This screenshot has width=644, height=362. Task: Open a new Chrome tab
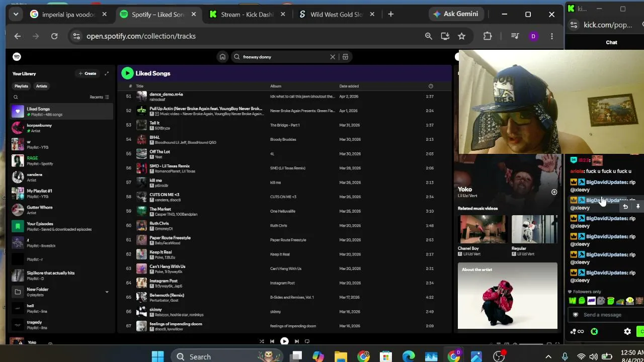(391, 15)
